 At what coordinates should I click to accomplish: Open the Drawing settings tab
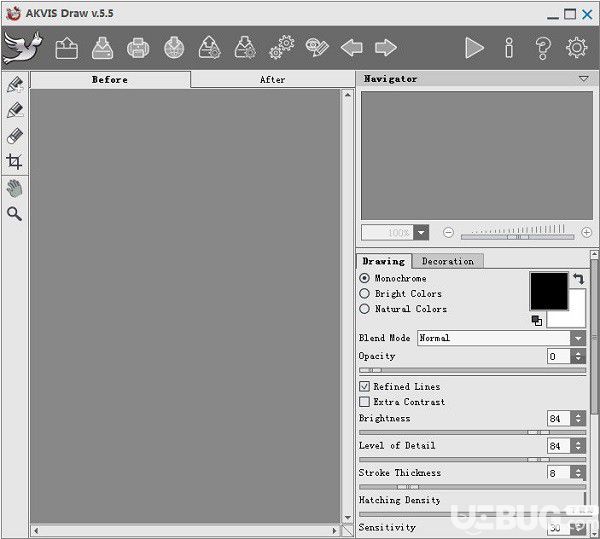coord(384,261)
